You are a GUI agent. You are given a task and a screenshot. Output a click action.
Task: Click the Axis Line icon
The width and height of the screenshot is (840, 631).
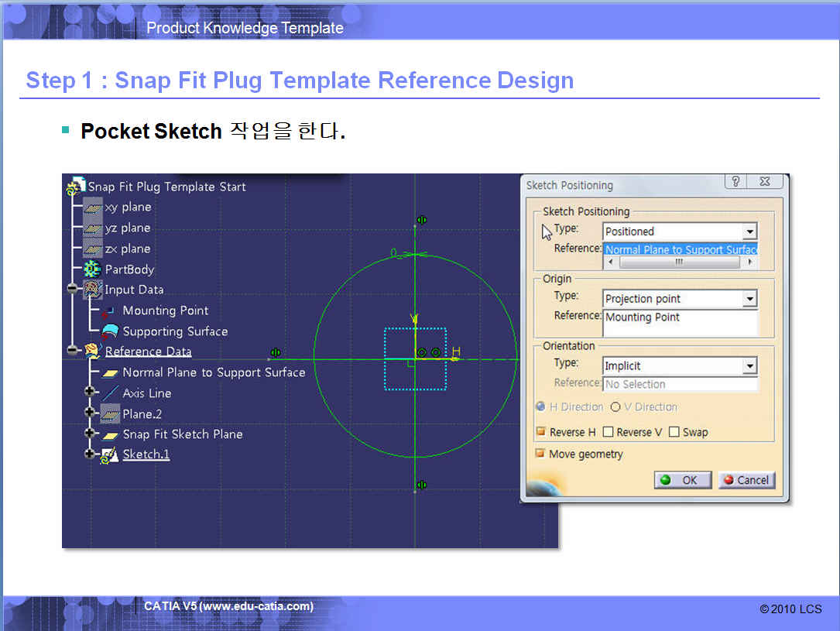pos(111,393)
